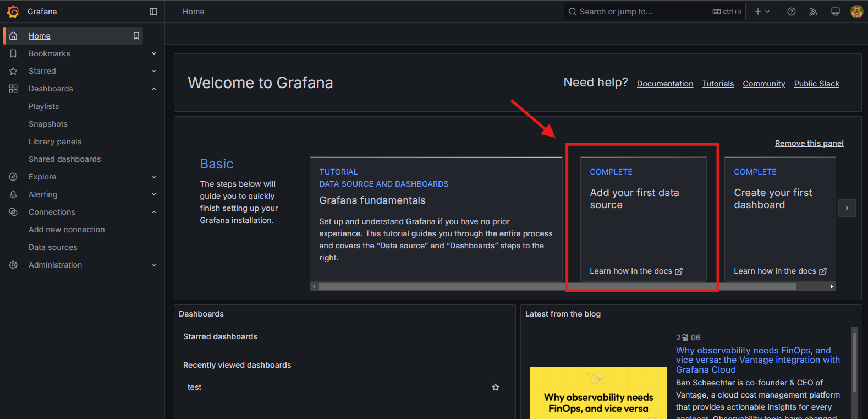Open Learn how in docs for first dashboard

tap(780, 271)
